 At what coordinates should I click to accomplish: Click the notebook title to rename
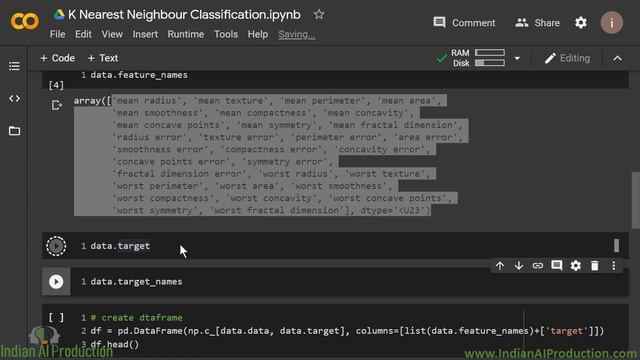(184, 15)
